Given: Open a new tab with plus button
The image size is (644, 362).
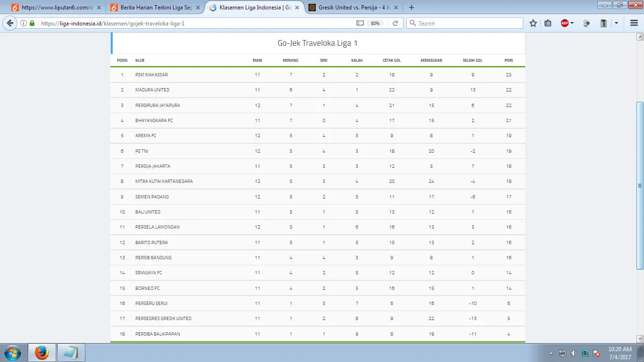Looking at the screenshot, I should pos(412,8).
